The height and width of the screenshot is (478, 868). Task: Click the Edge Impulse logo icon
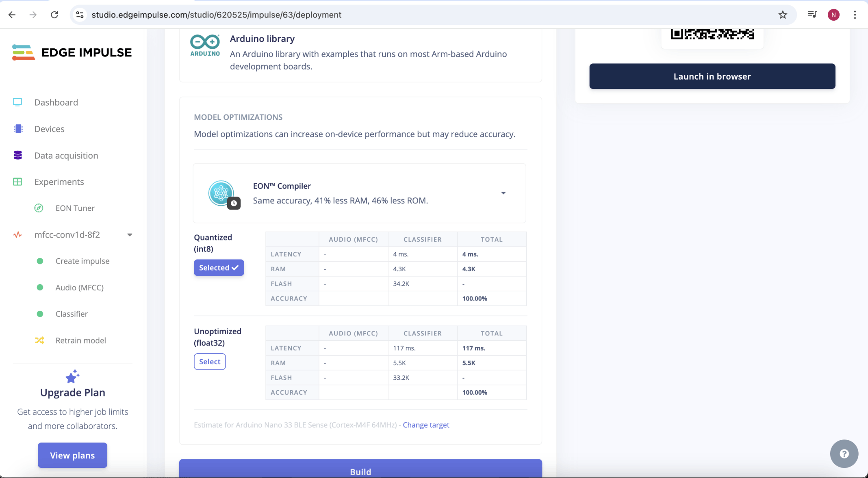pos(23,52)
